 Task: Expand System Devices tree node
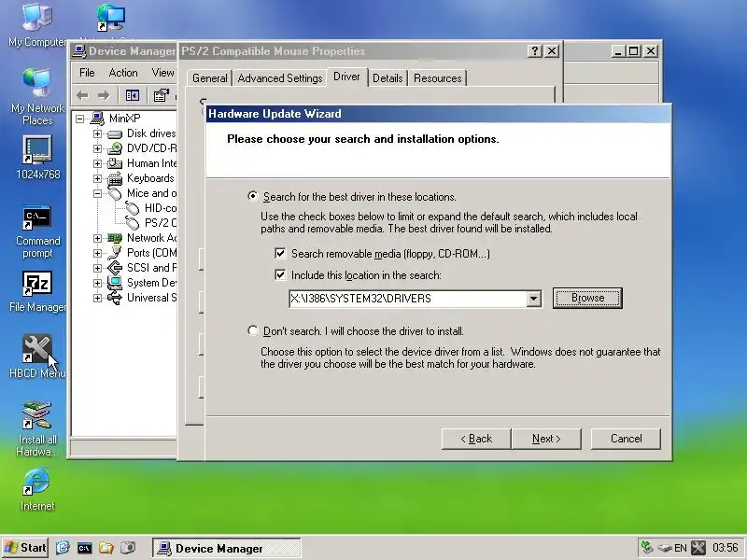97,283
